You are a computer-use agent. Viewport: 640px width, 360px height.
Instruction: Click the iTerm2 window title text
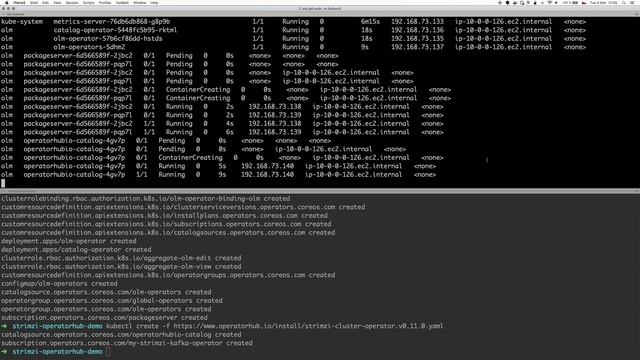coord(320,9)
